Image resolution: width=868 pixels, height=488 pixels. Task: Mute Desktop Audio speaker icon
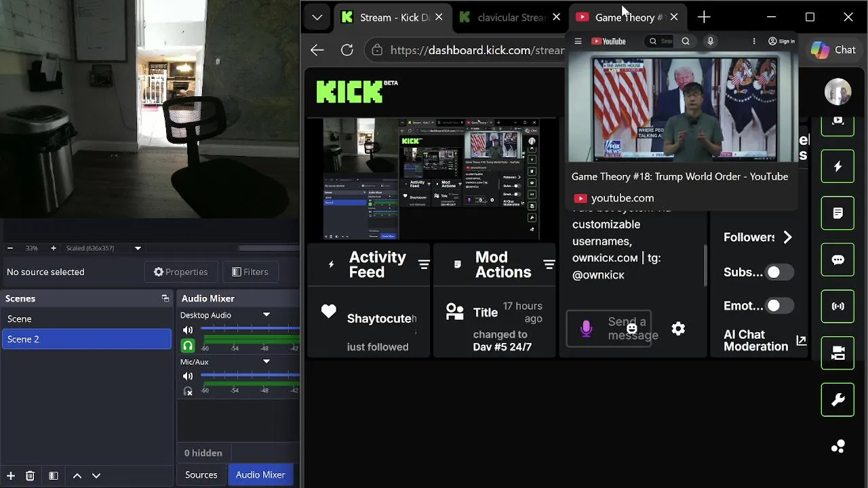[x=188, y=330]
